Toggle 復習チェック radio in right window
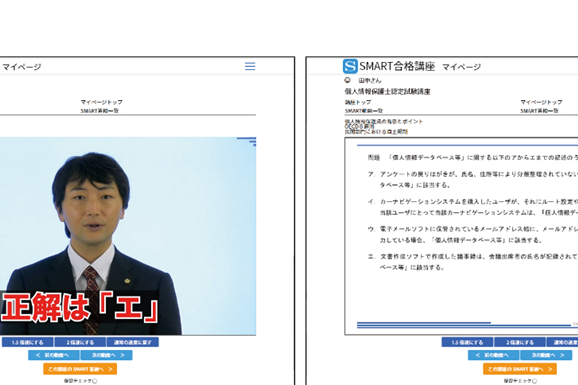The image size is (578, 385). pyautogui.click(x=535, y=381)
